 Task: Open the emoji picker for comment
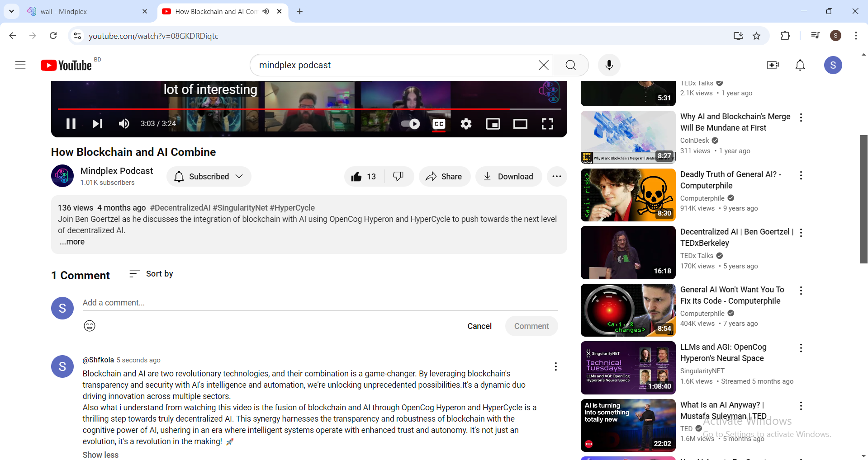coord(90,326)
